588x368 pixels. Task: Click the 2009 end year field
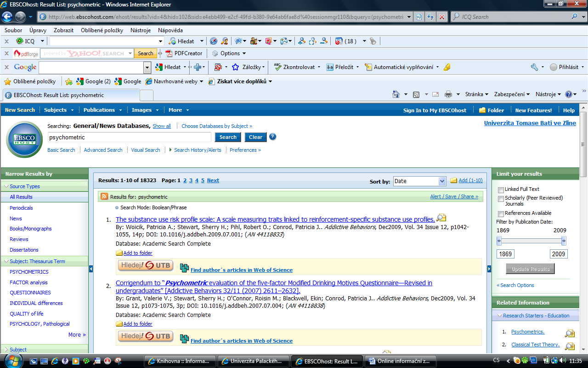click(559, 254)
